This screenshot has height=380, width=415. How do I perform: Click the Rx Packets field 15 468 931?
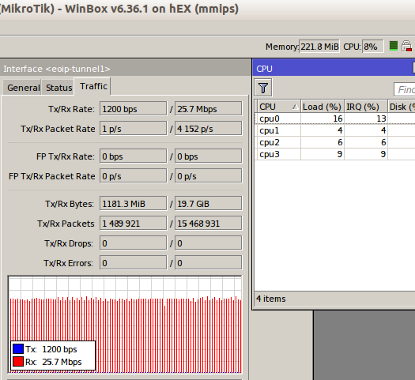[208, 223]
